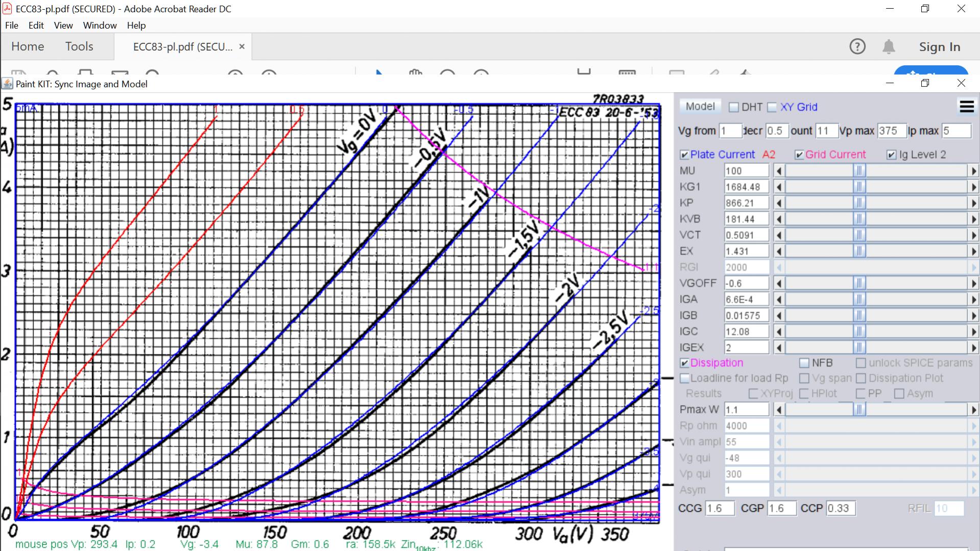The image size is (980, 551).
Task: Toggle Plate Current checkbox
Action: click(x=684, y=155)
